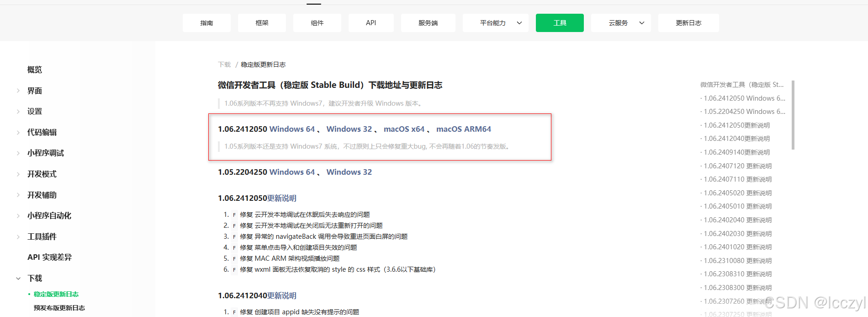Select 预发布版更新日志 in the sidebar
Screen dimensions: 868x317
point(59,308)
